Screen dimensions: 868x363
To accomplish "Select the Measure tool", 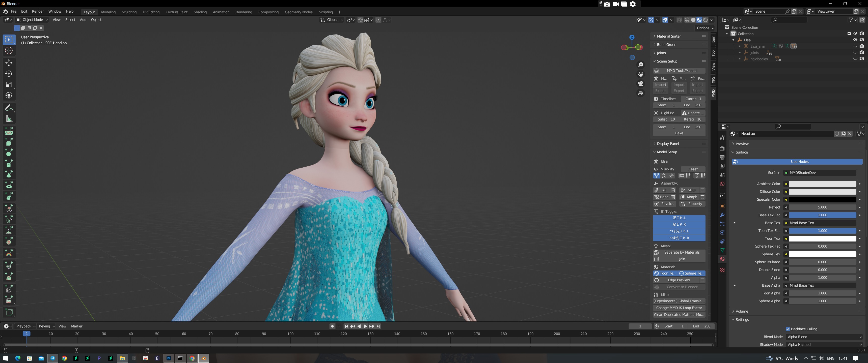I will [x=9, y=119].
